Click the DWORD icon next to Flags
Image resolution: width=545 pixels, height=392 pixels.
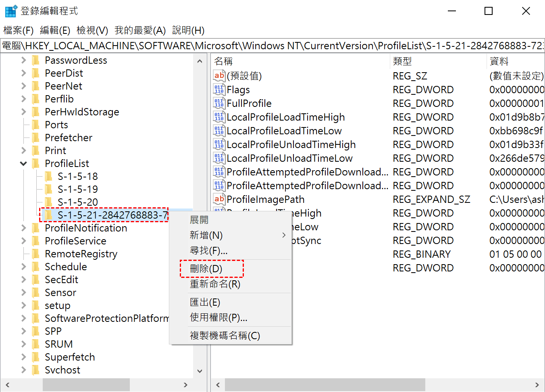[219, 90]
